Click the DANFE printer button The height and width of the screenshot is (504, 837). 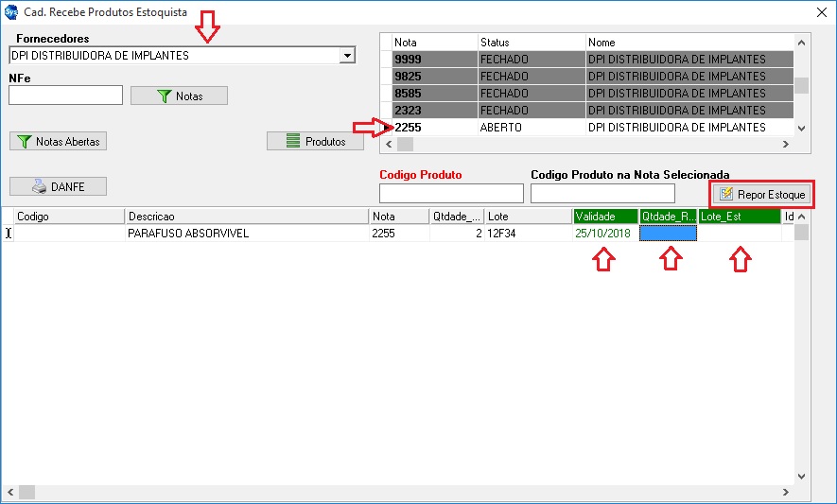(x=58, y=186)
